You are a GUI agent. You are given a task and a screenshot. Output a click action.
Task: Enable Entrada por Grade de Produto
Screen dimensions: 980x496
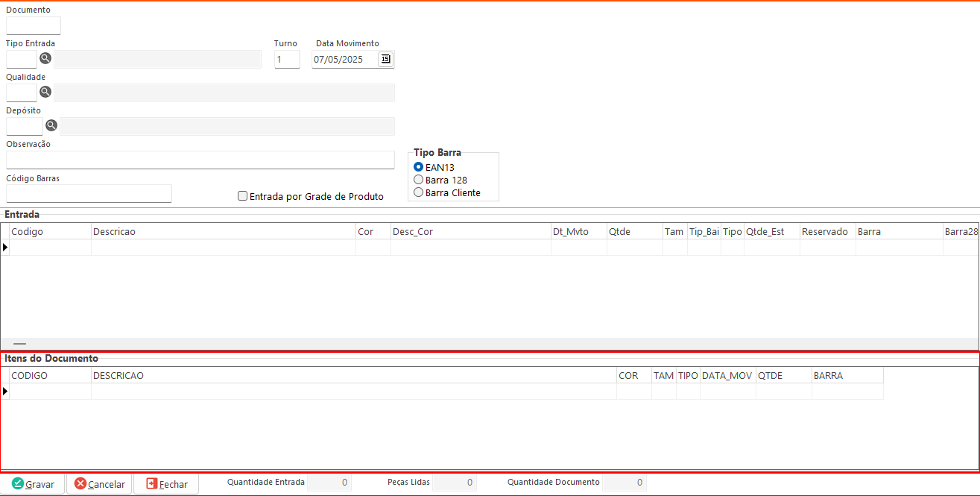(242, 196)
